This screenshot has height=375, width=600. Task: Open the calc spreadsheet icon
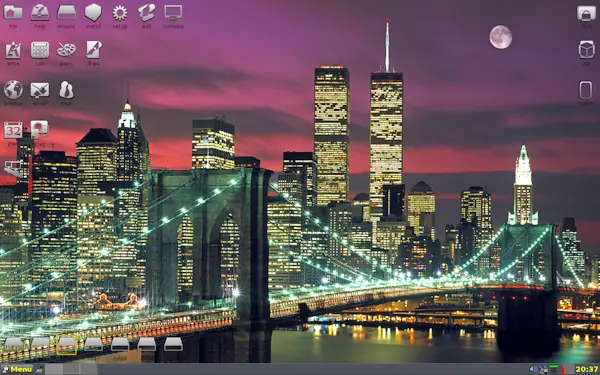40,50
